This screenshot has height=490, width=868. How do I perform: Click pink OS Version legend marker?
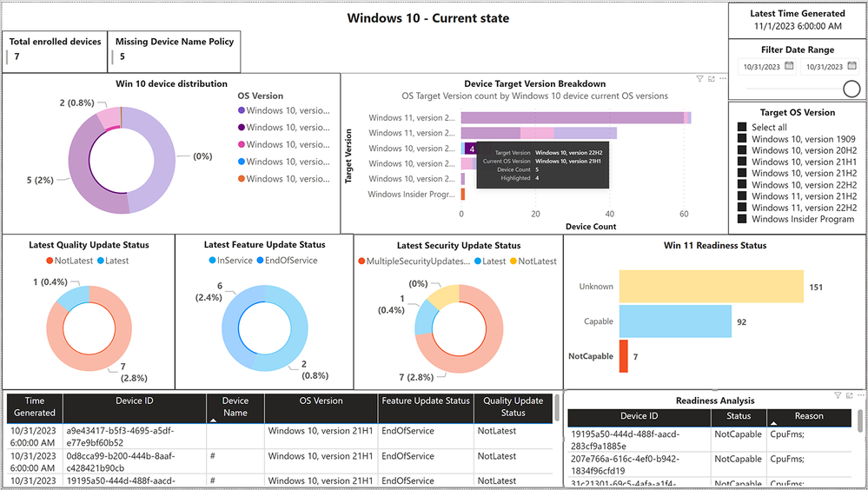click(242, 144)
